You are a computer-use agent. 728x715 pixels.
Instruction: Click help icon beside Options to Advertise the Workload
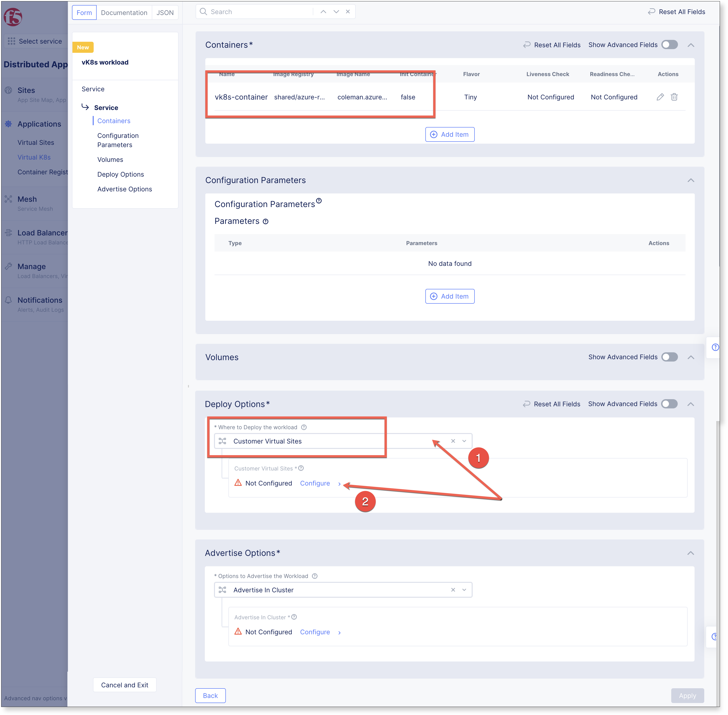pyautogui.click(x=315, y=576)
